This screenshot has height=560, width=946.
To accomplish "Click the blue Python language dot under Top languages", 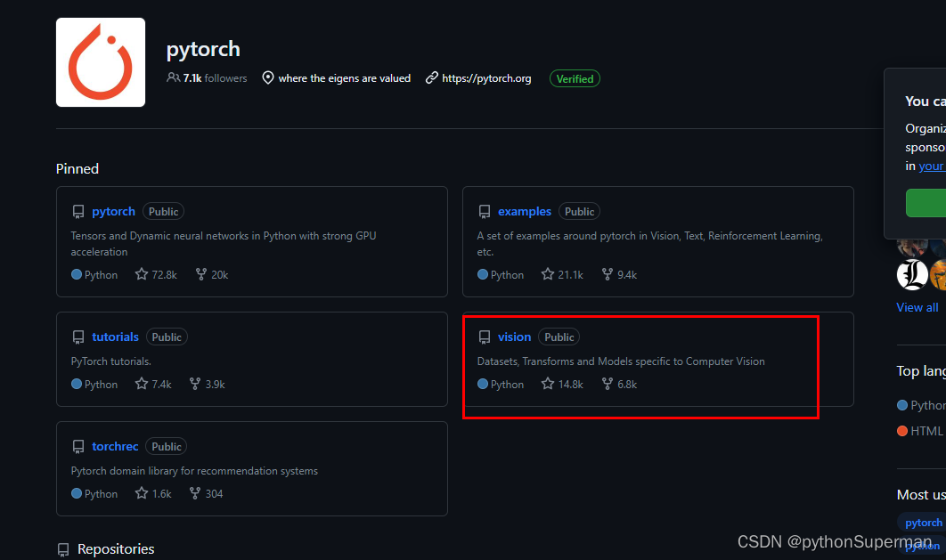I will (x=902, y=405).
